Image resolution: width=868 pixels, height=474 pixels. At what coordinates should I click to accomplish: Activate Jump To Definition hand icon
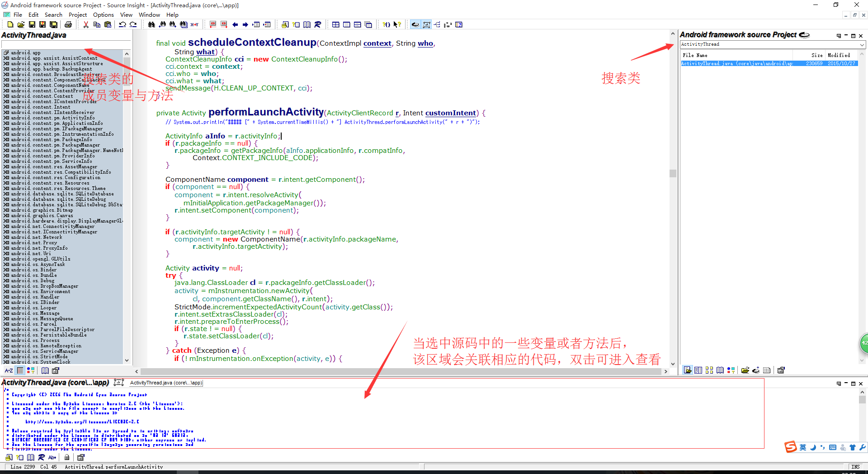285,24
